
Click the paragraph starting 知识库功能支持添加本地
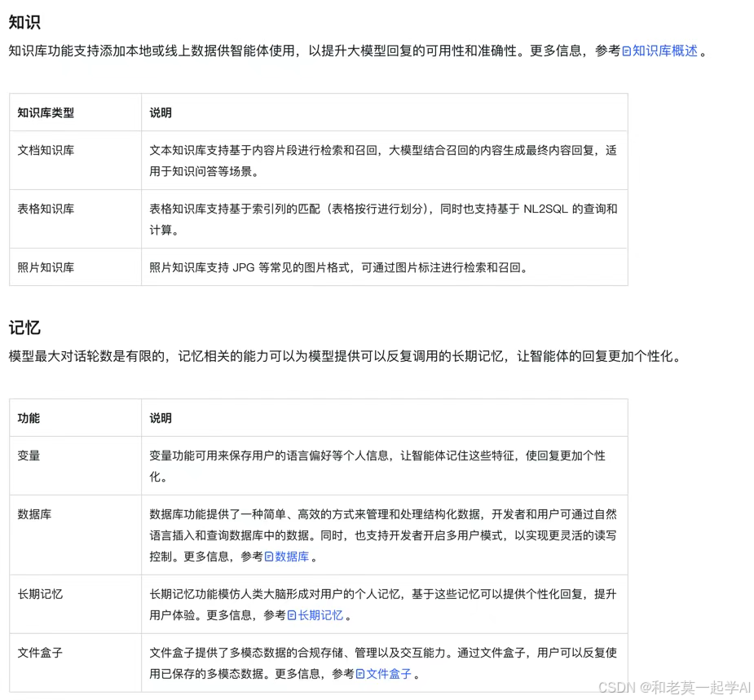(x=358, y=51)
